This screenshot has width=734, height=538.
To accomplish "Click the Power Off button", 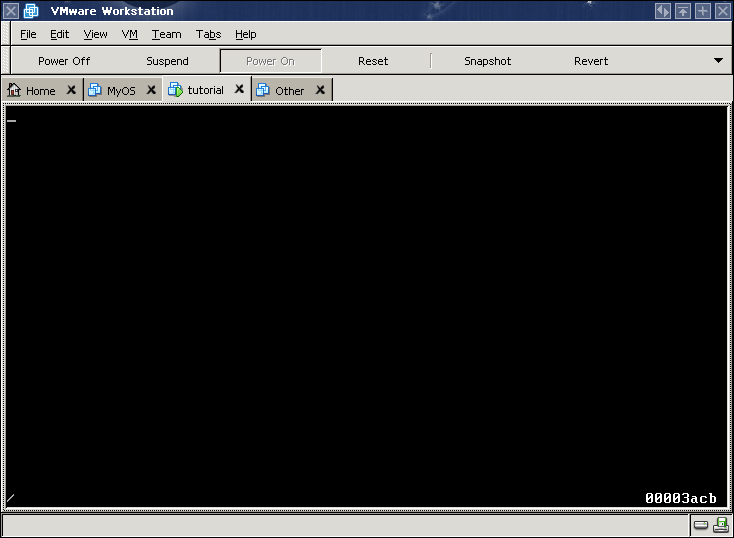I will 64,61.
